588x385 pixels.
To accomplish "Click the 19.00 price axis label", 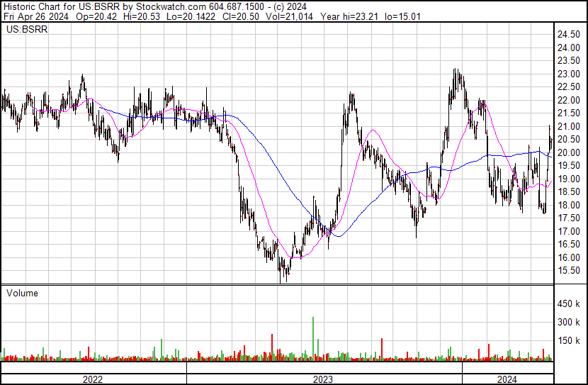I will point(568,179).
